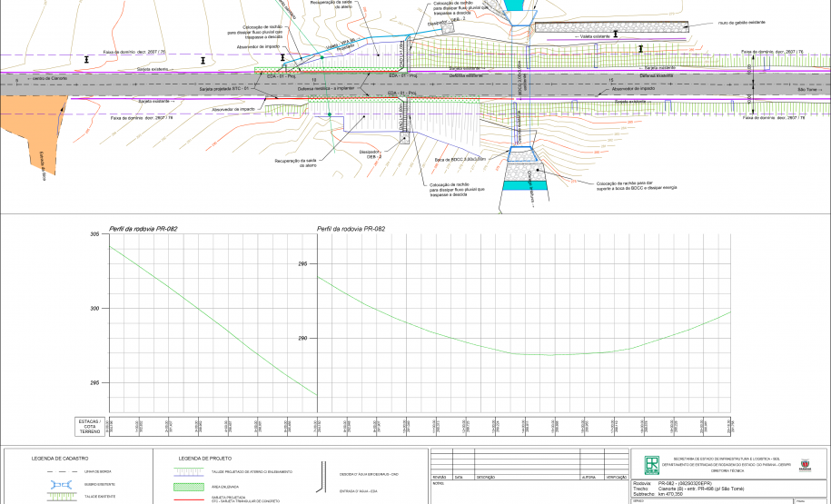Click the DESCRIÇÃO column header

[x=485, y=478]
